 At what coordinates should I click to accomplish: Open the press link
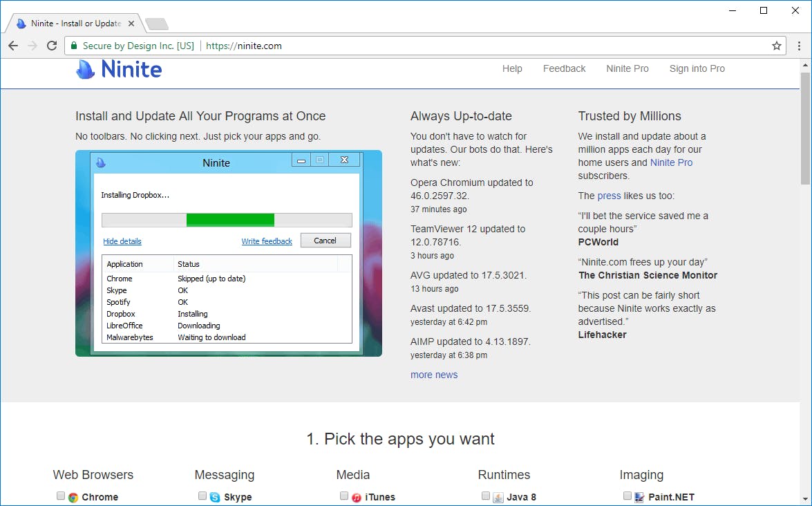(609, 196)
